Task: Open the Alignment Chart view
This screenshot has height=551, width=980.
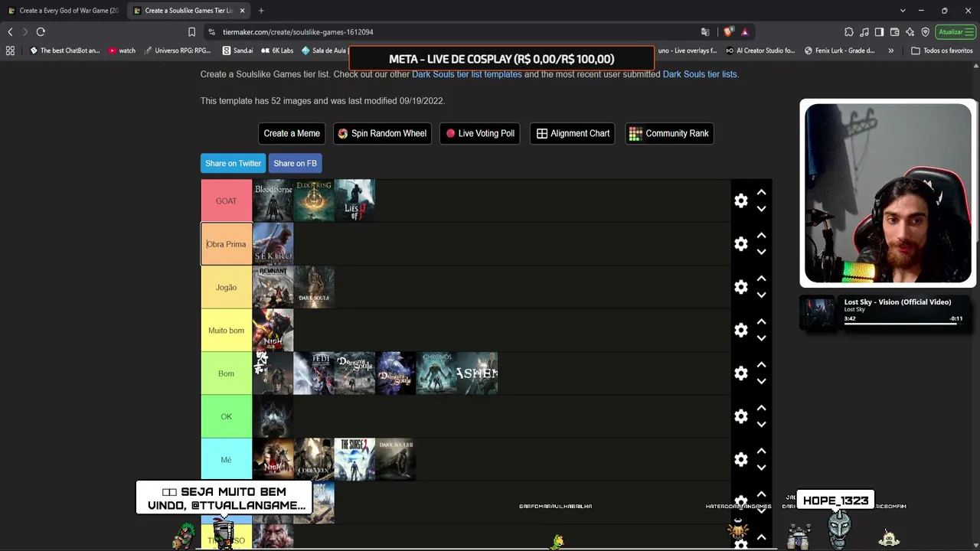Action: click(x=573, y=133)
